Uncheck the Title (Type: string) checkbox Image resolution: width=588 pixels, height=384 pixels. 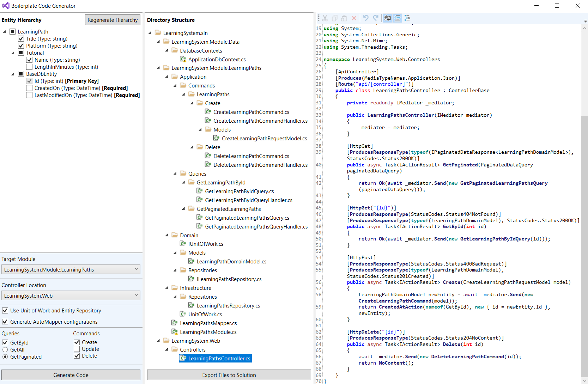(x=21, y=38)
